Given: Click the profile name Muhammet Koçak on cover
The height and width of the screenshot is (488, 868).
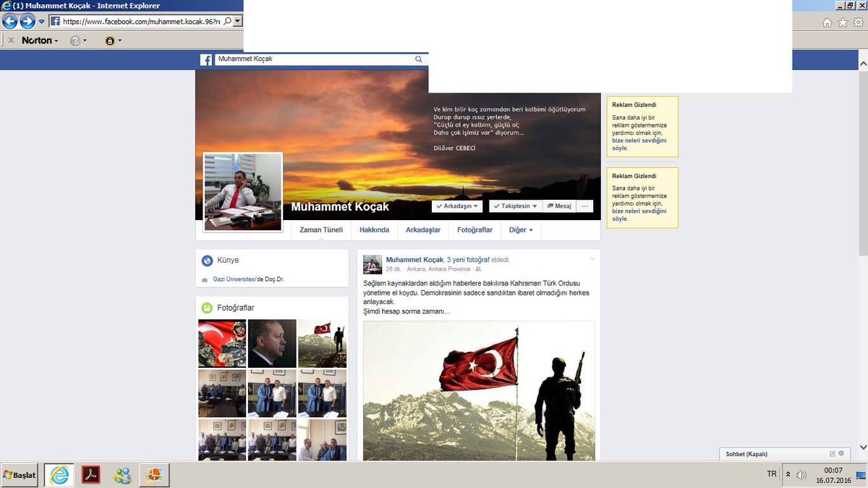Looking at the screenshot, I should (340, 207).
